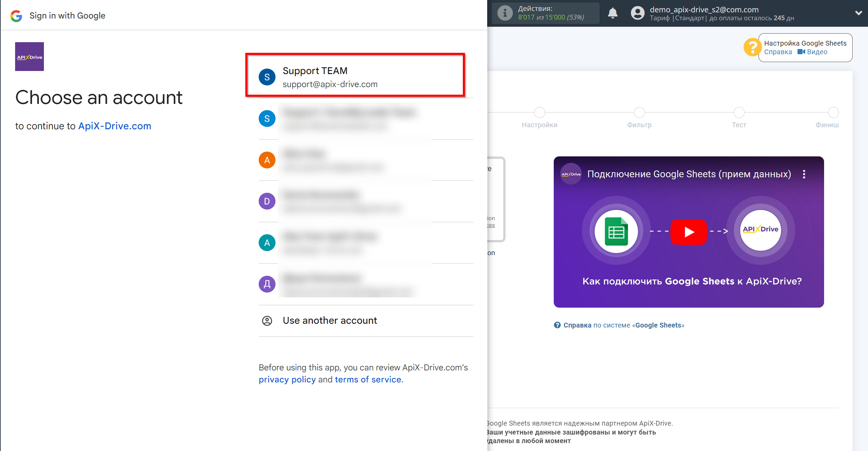
Task: Click the Google Sheets icon in video thumbnail
Action: (616, 232)
